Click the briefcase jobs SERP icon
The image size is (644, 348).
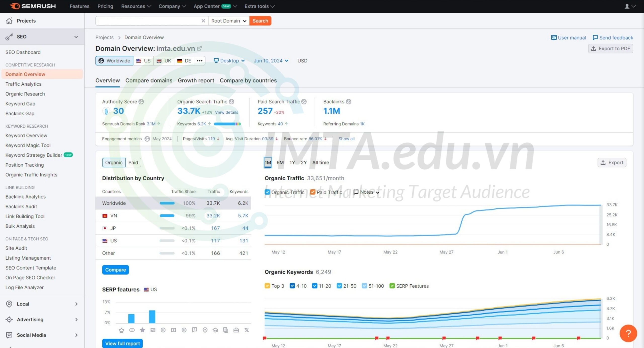pyautogui.click(x=236, y=330)
